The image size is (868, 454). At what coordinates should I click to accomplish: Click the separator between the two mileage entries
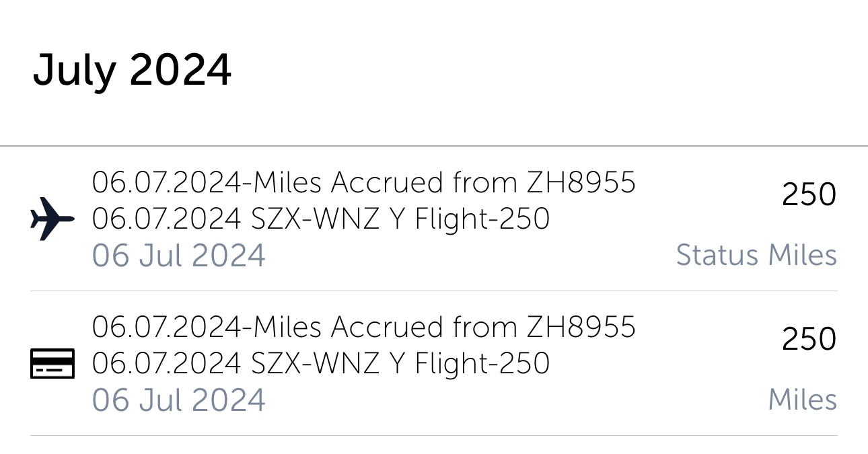(434, 291)
